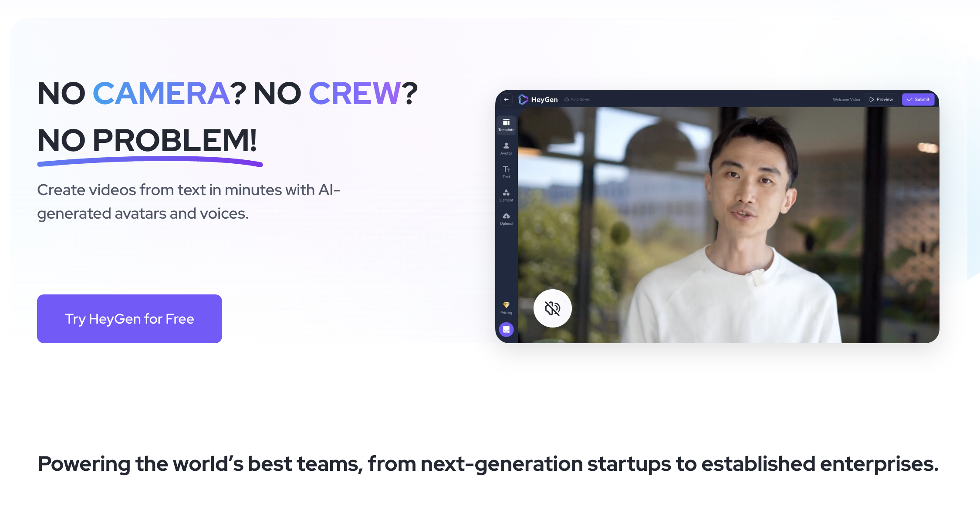980x527 pixels.
Task: Open the Element panel in sidebar
Action: (506, 196)
